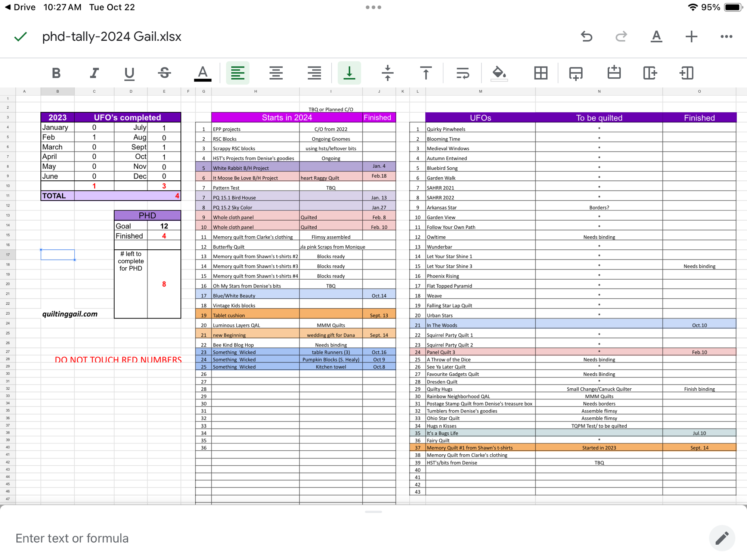Undo the last action
Image resolution: width=747 pixels, height=560 pixels.
point(587,37)
